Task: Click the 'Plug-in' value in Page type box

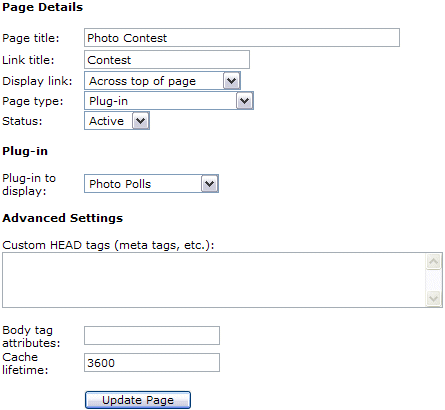Action: click(108, 101)
